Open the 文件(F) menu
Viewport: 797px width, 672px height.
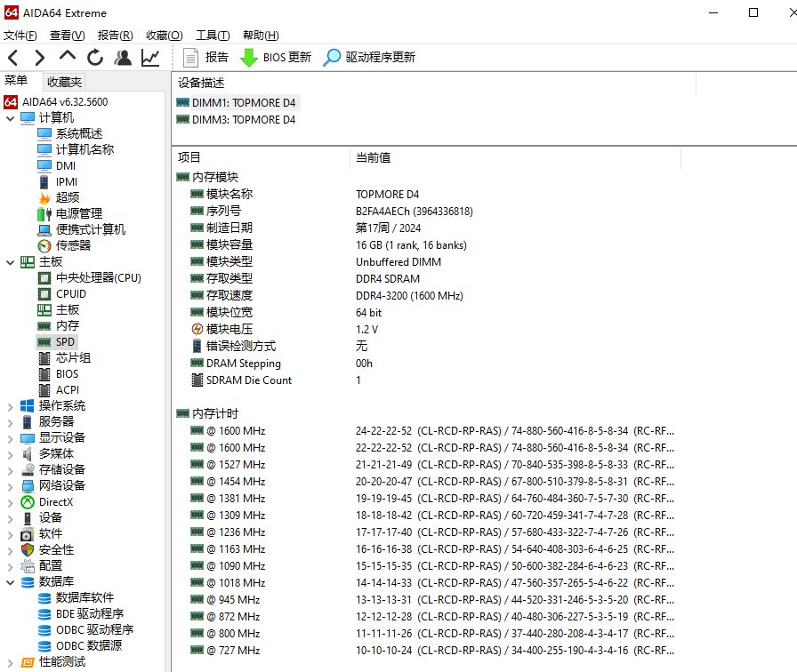click(20, 36)
